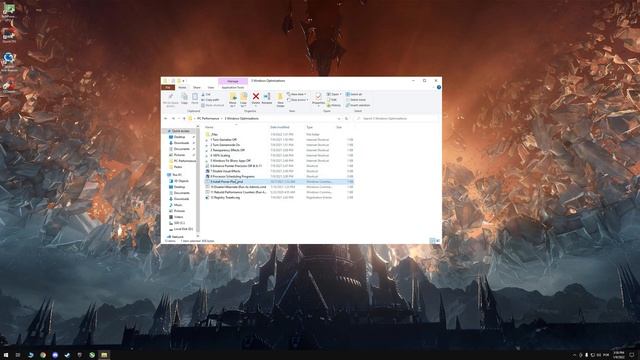The width and height of the screenshot is (640, 360).
Task: Click Copy path in Clipboard group
Action: (211, 100)
